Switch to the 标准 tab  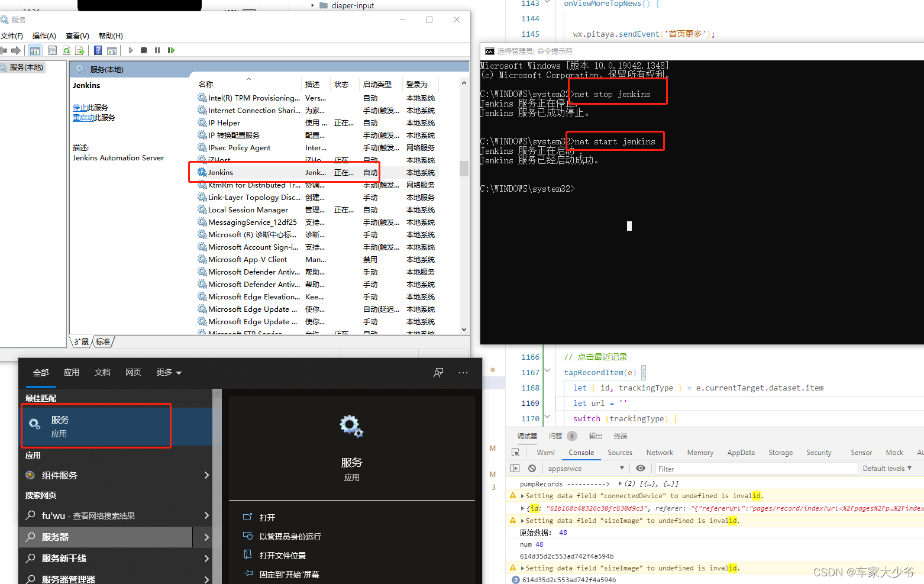tap(103, 342)
